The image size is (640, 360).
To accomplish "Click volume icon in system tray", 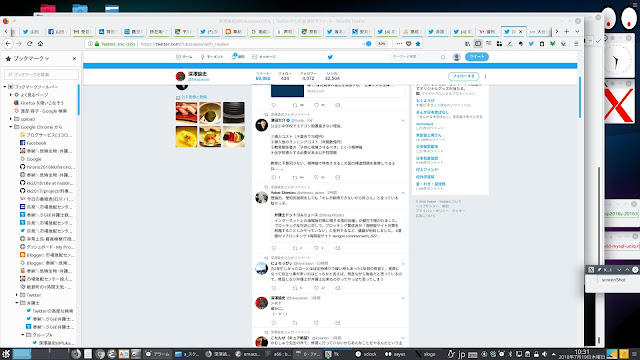I will pos(544,354).
